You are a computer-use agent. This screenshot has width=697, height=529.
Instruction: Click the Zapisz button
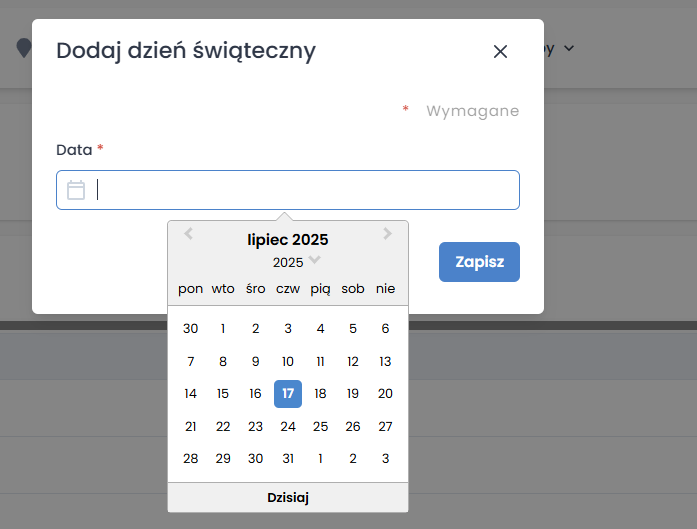click(x=479, y=262)
